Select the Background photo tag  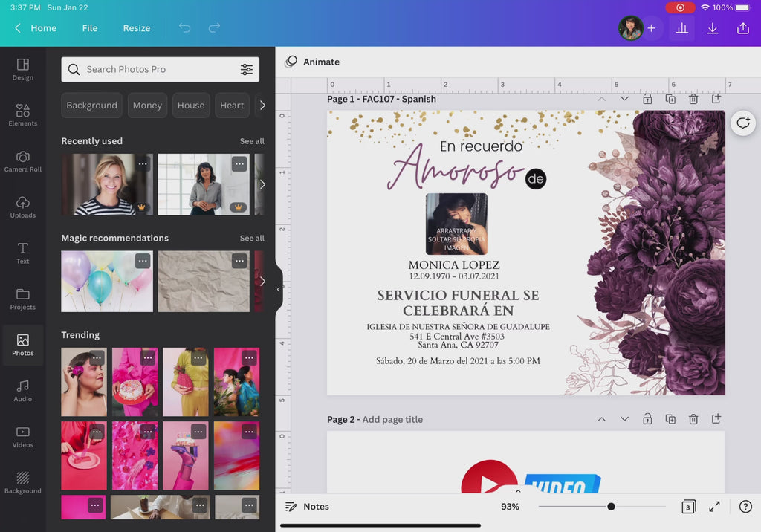pyautogui.click(x=91, y=106)
